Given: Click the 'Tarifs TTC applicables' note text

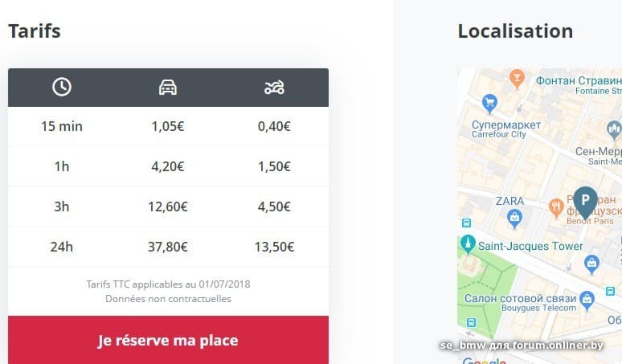Looking at the screenshot, I should pyautogui.click(x=168, y=284).
